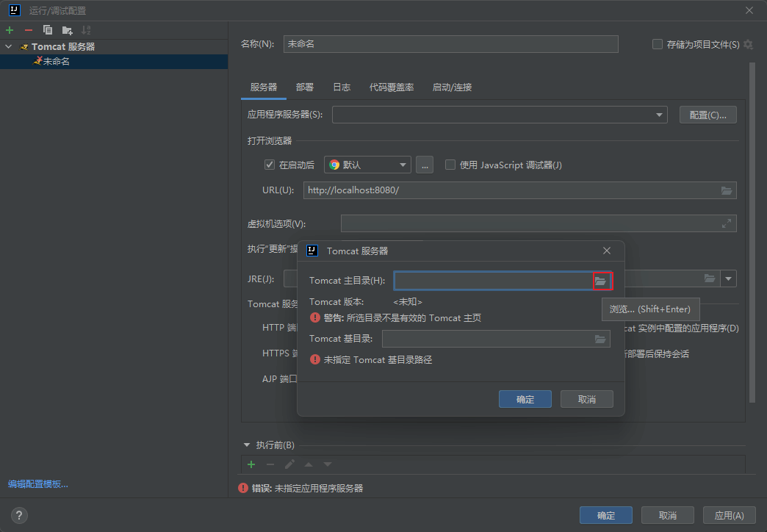Click the error icon beside 未指定 Tomcat 基目录路径
The height and width of the screenshot is (532, 767).
pos(315,360)
